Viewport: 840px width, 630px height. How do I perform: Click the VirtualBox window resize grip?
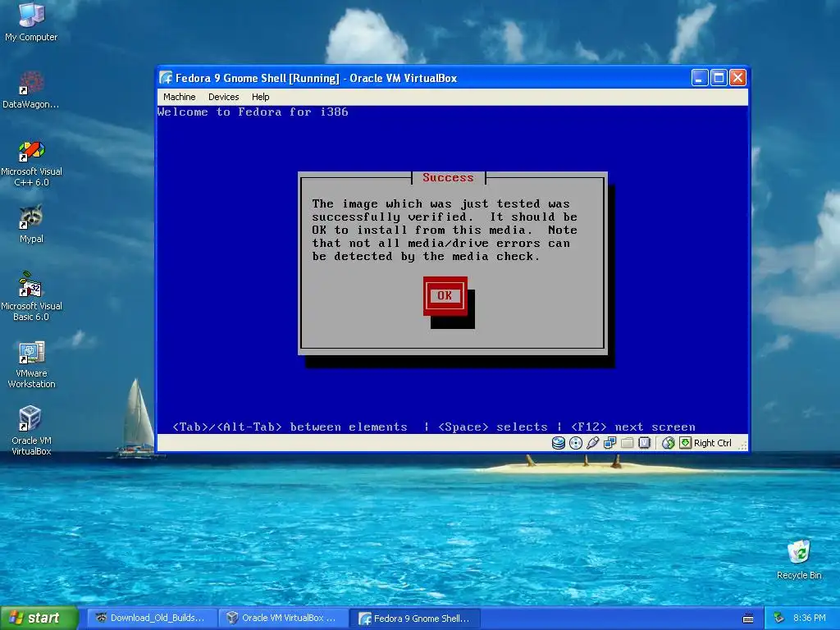(742, 445)
